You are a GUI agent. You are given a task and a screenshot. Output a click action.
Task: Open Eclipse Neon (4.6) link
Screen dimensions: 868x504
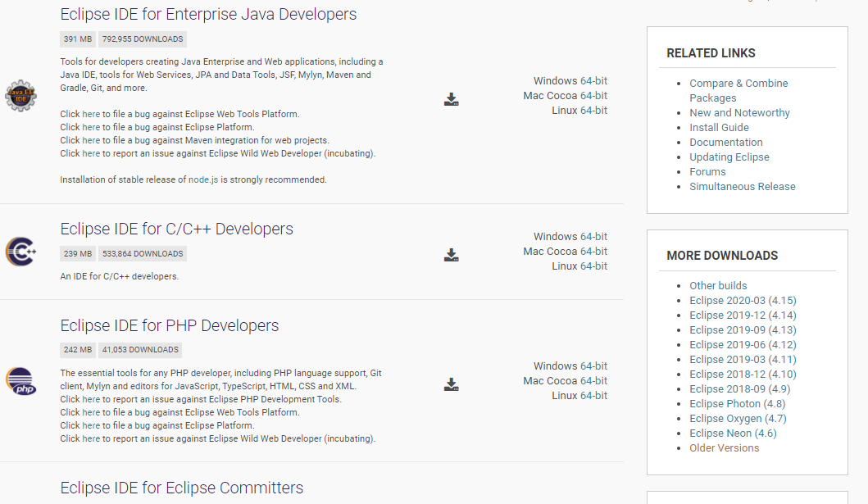pyautogui.click(x=733, y=434)
